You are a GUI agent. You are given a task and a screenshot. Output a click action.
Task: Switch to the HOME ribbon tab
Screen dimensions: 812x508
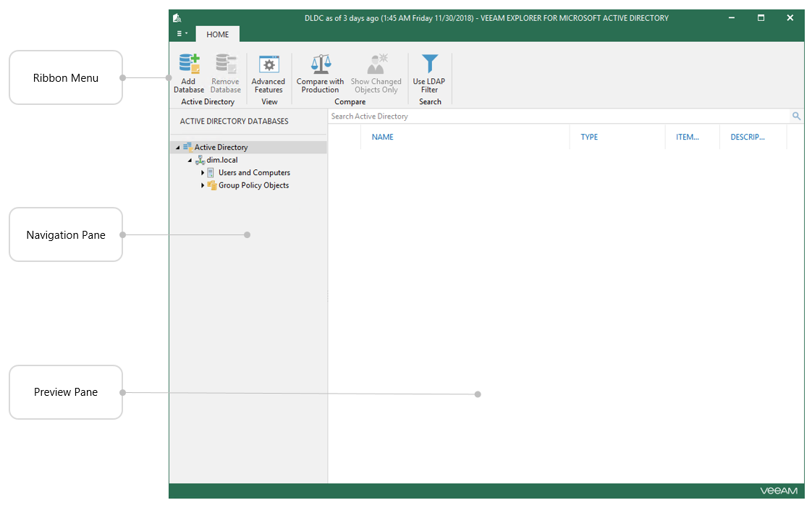click(x=218, y=34)
